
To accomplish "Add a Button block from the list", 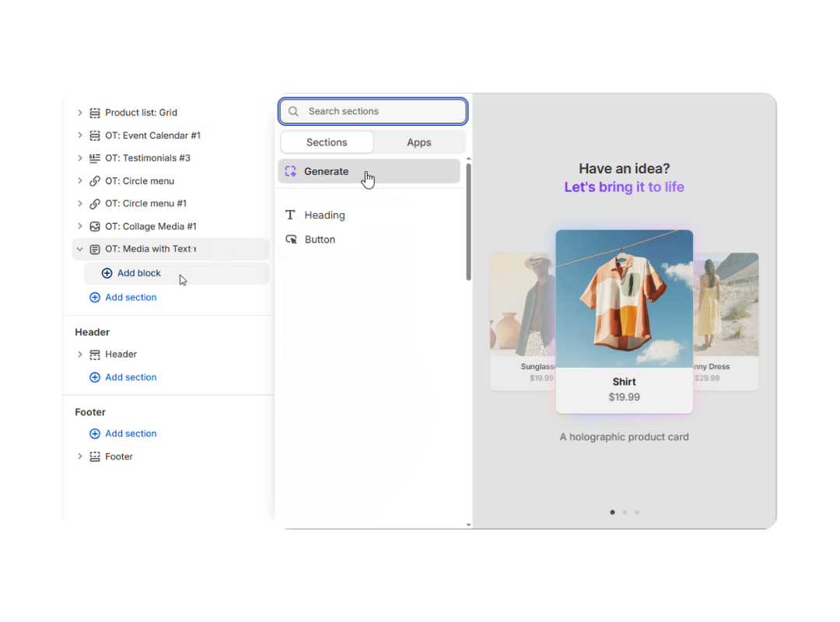I will [x=320, y=239].
